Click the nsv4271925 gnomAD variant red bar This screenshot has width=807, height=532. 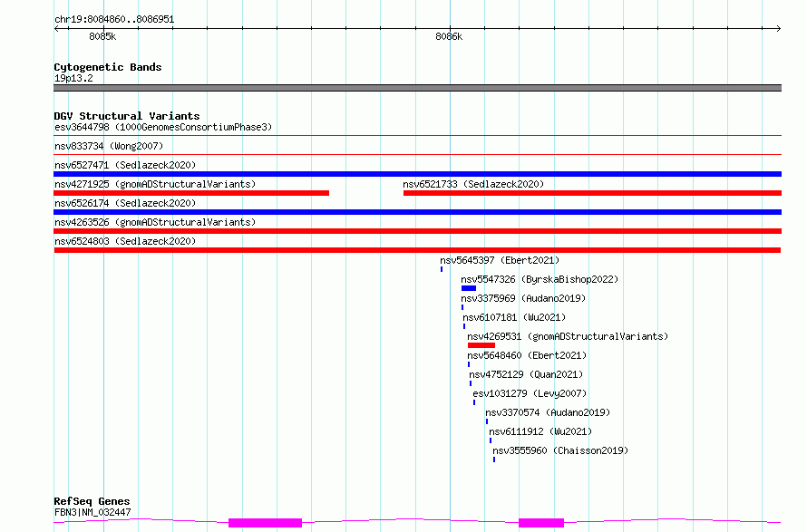coord(191,193)
